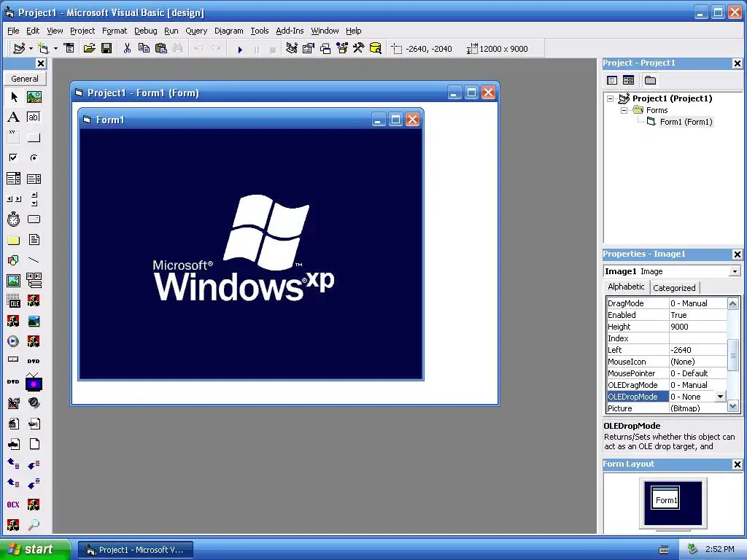
Task: Select the TextBox control (ab|) tool
Action: pyautogui.click(x=34, y=117)
